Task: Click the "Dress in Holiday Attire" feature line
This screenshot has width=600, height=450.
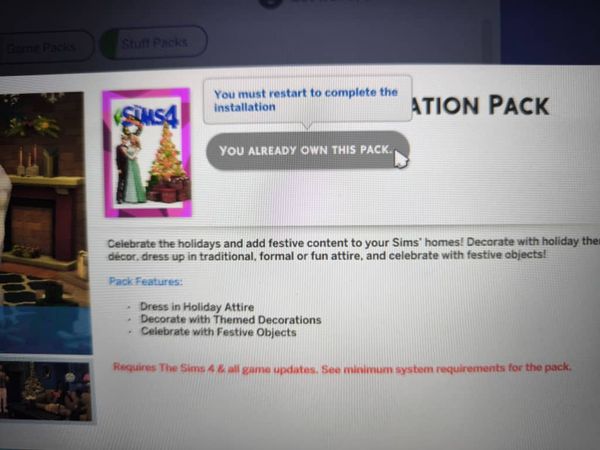Action: coord(197,307)
